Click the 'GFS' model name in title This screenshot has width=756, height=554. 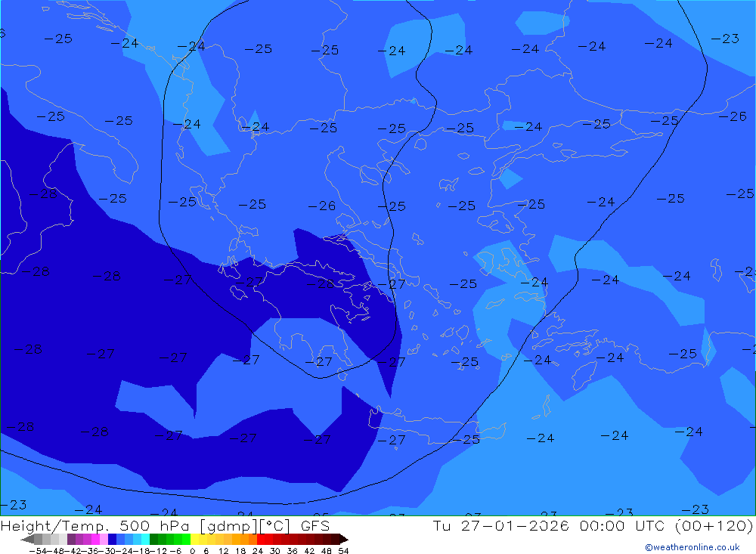coord(315,525)
